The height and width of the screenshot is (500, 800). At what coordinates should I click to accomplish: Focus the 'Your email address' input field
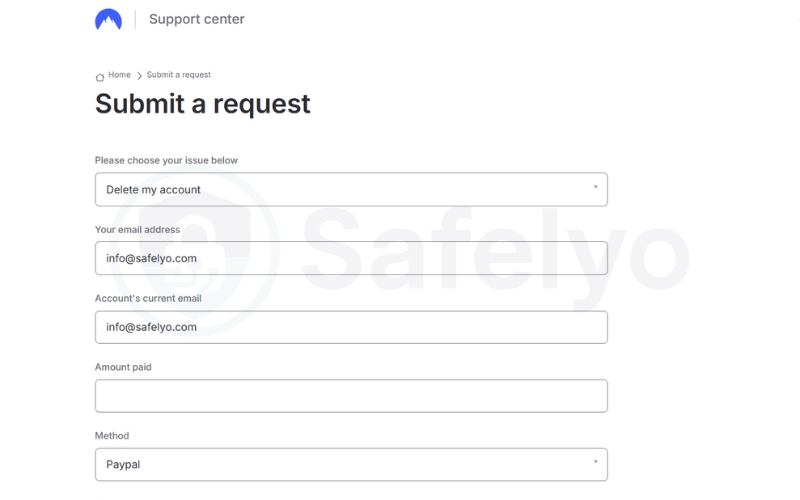tap(350, 258)
